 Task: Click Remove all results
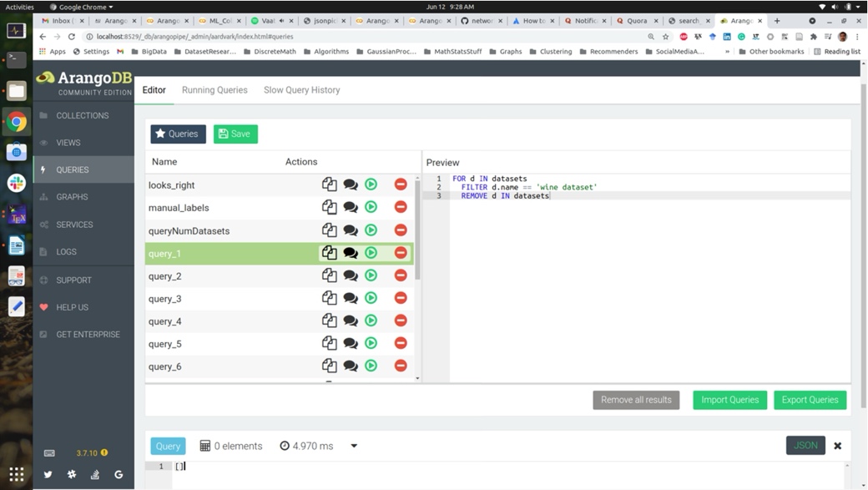tap(636, 400)
